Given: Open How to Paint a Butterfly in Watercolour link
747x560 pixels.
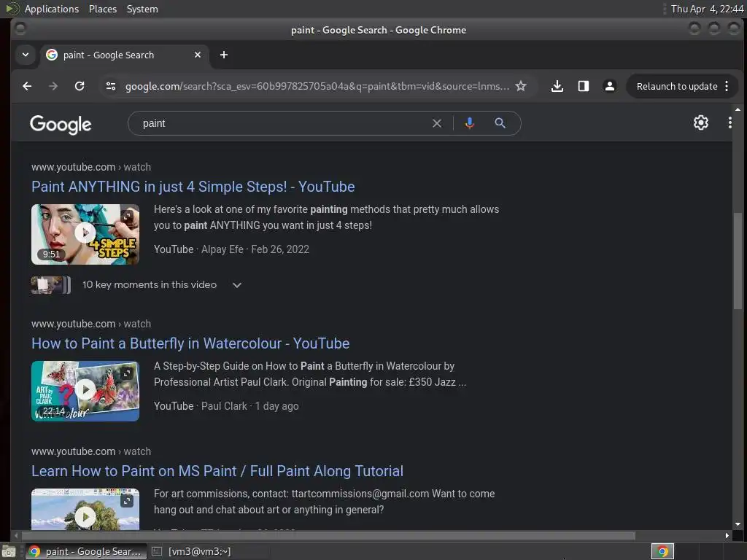Looking at the screenshot, I should pos(190,343).
